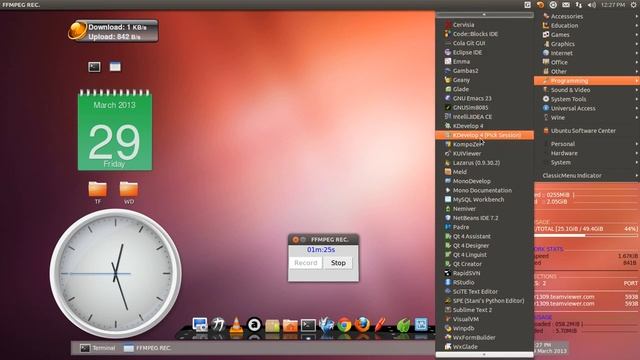Open Graphics submenu
The width and height of the screenshot is (640, 360).
pyautogui.click(x=587, y=44)
